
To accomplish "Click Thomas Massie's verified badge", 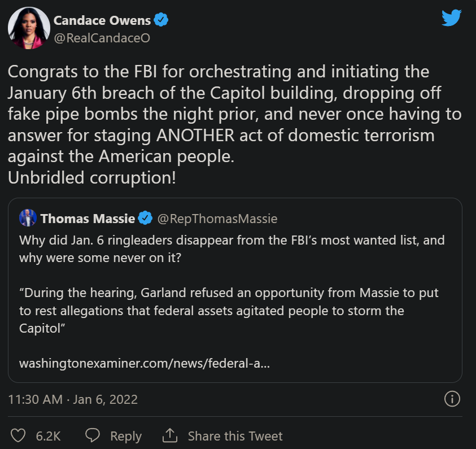I will (146, 218).
